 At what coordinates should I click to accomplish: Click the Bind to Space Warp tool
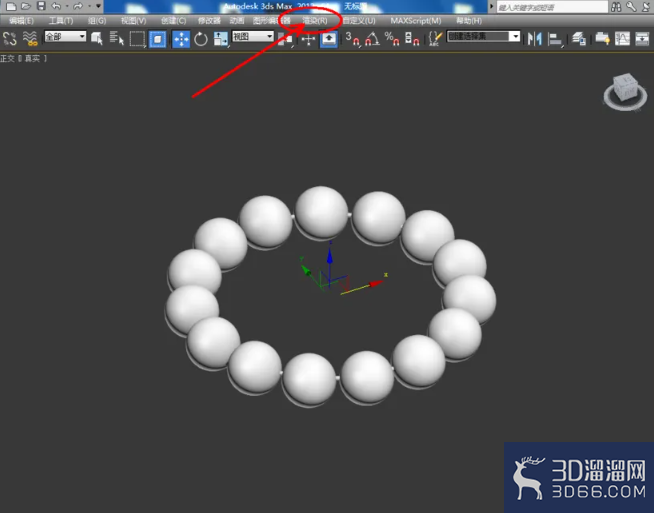(30, 39)
